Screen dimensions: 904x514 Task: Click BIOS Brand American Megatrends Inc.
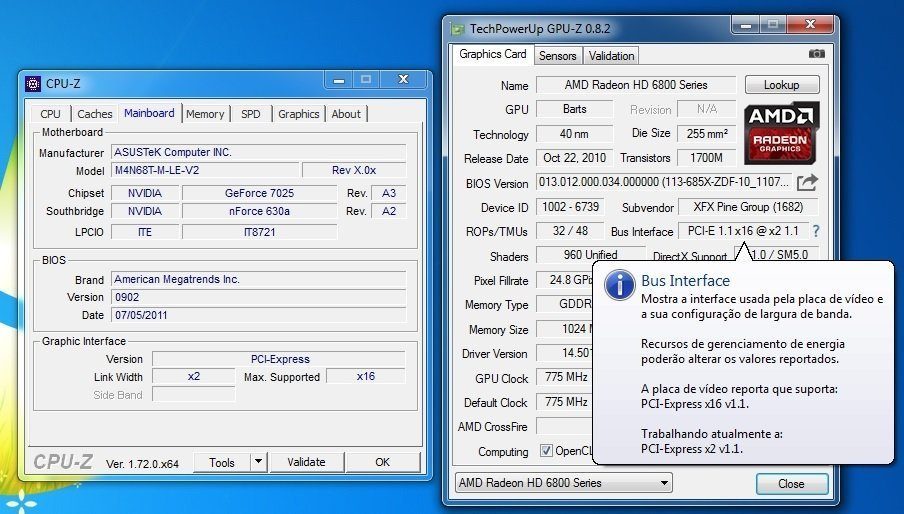(x=258, y=279)
